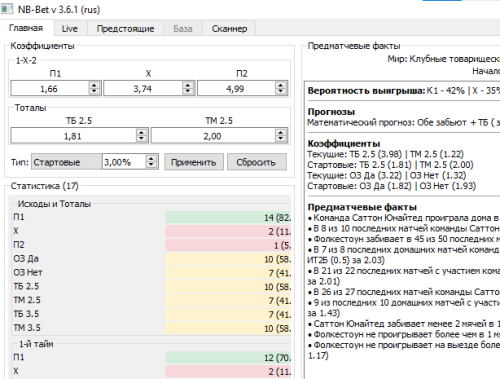Select the disabled База tab

point(183,29)
